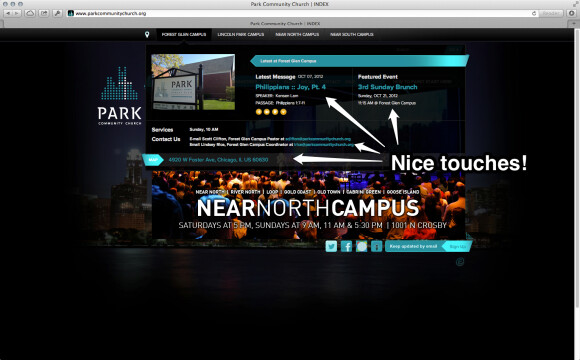The width and height of the screenshot is (580, 360).
Task: Open the Facebook social icon
Action: [346, 246]
